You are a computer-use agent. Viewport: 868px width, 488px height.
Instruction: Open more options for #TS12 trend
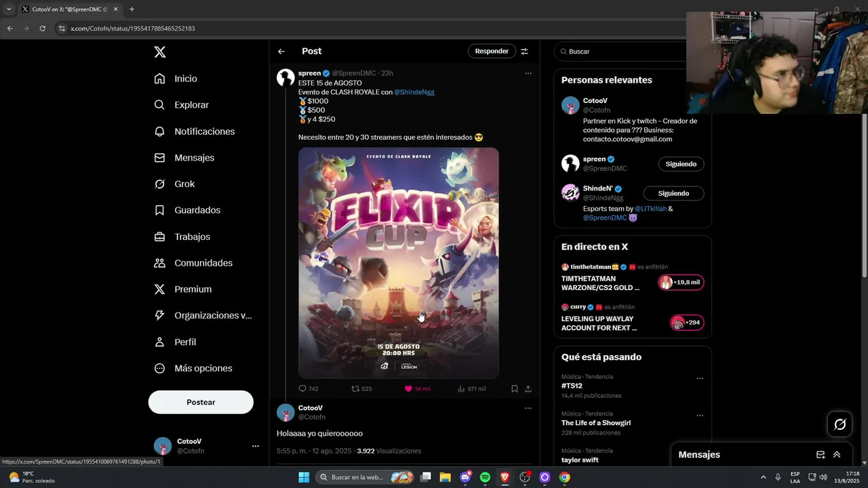[700, 378]
